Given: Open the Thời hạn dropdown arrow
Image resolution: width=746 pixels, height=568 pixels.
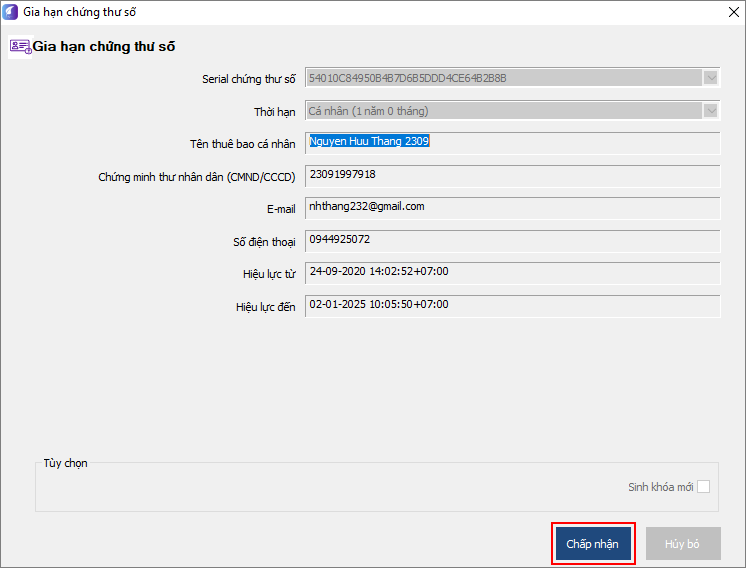Looking at the screenshot, I should (711, 111).
